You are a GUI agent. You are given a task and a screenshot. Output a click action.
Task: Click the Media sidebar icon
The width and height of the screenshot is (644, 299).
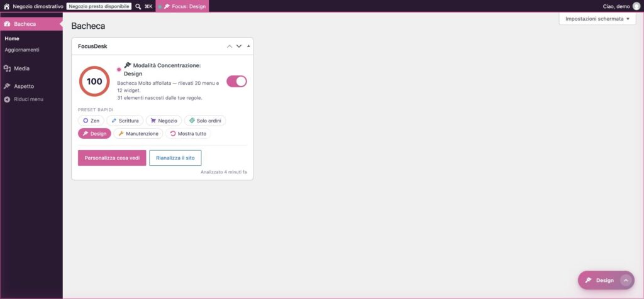coord(7,68)
